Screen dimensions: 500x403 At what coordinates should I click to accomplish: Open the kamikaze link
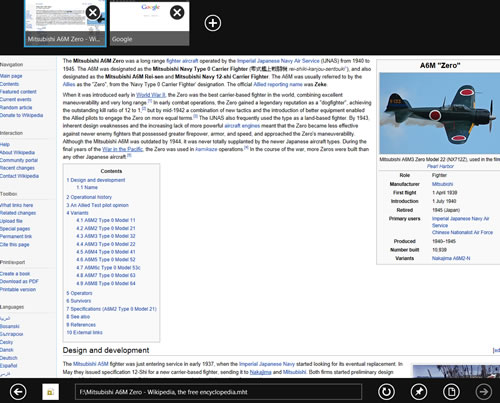pos(206,149)
